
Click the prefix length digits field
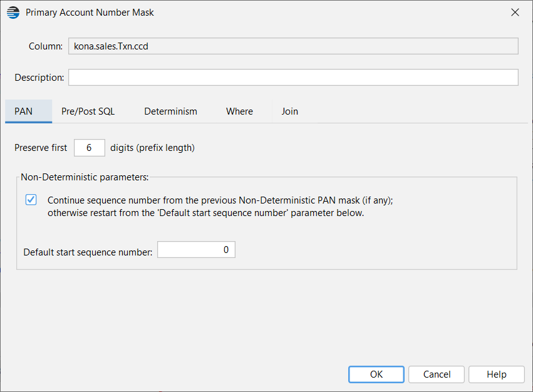point(90,148)
